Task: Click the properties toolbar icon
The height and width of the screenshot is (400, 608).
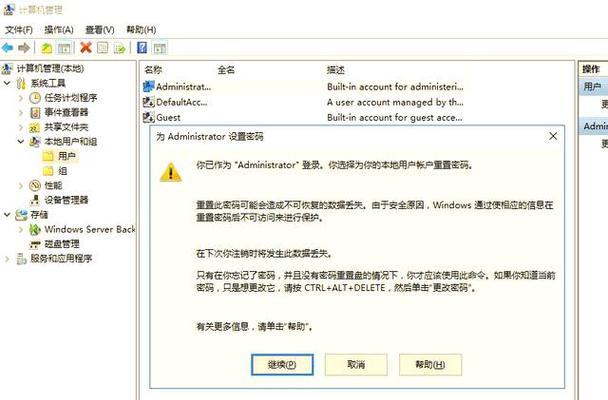Action: point(103,48)
